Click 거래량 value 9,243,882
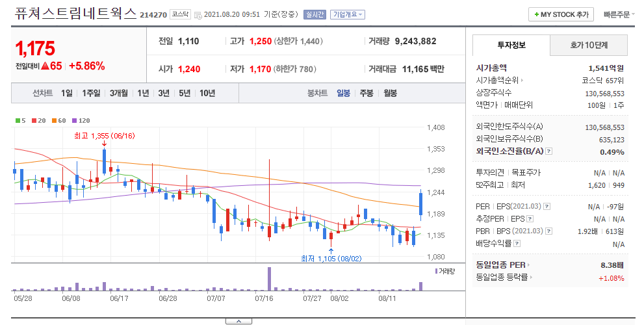Viewport: 644px width, 325px height. coord(416,41)
